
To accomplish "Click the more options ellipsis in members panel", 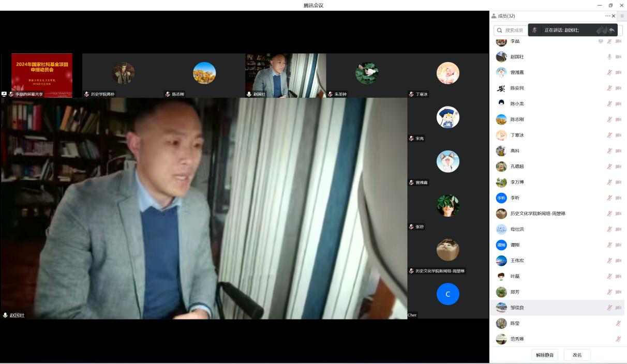I will click(607, 16).
